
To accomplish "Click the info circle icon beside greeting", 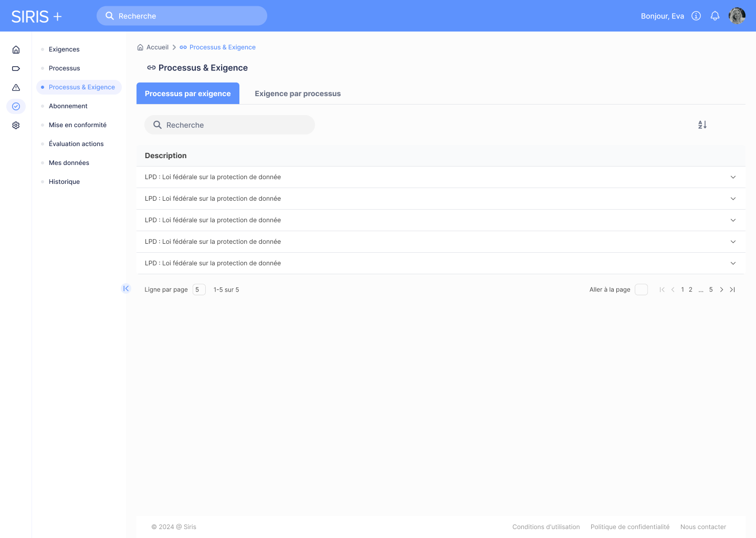I will click(x=696, y=16).
